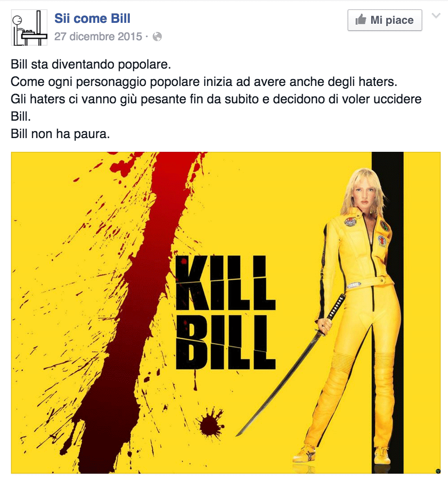
Task: Open the Kill Bill poster image
Action: coord(226,313)
